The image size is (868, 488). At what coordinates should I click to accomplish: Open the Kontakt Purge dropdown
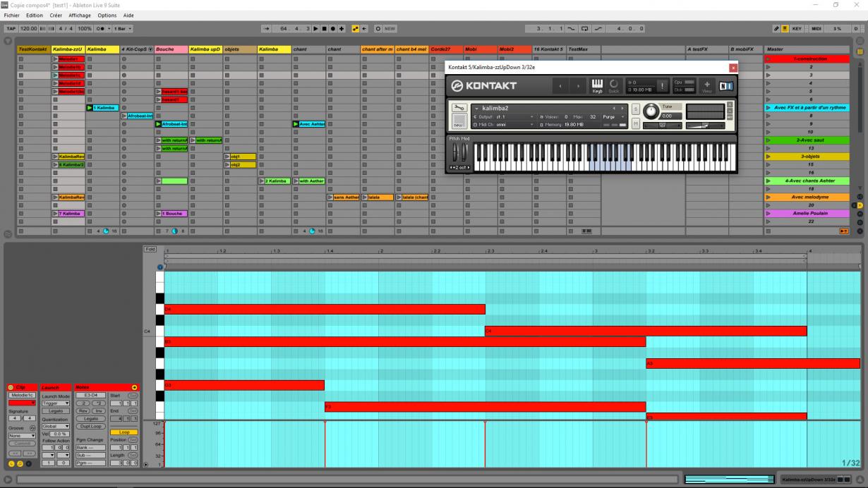tap(614, 116)
